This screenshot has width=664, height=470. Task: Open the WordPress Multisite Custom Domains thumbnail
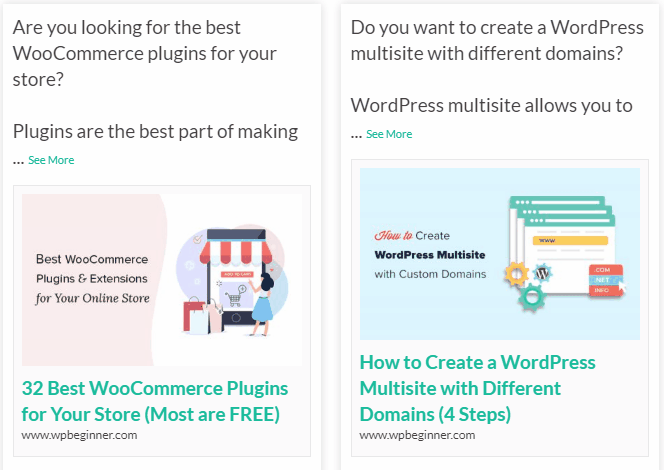(x=500, y=254)
